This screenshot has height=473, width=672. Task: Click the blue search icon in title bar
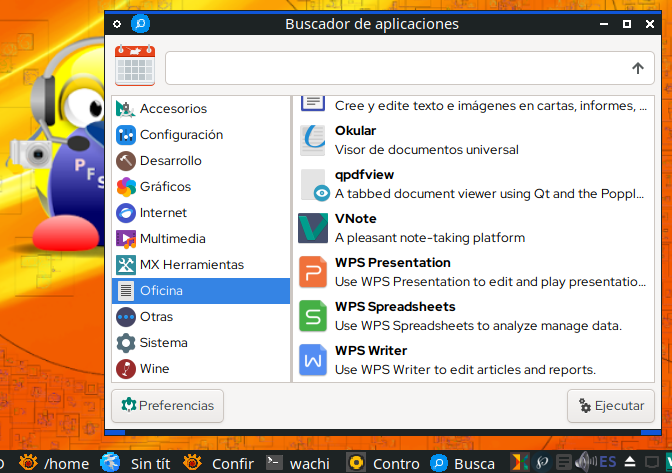coord(141,24)
